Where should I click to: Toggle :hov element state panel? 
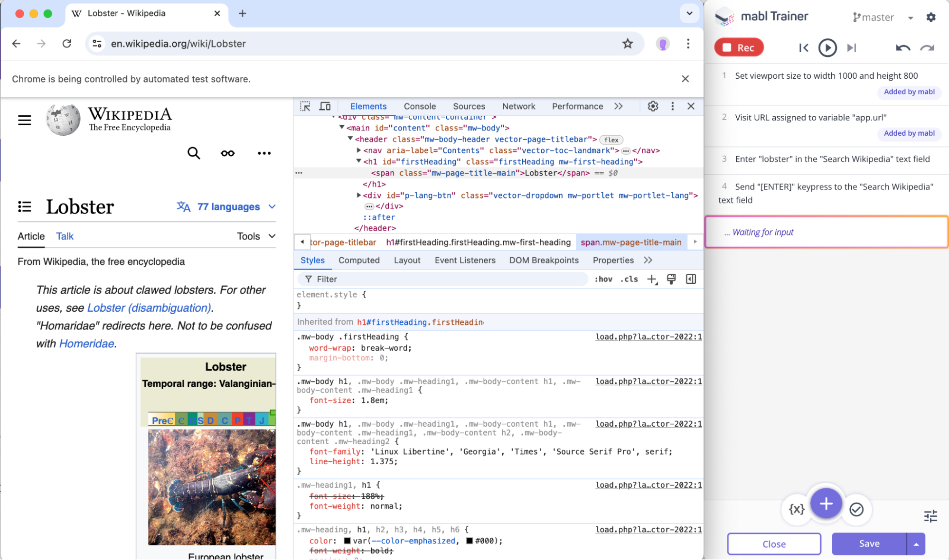(603, 279)
